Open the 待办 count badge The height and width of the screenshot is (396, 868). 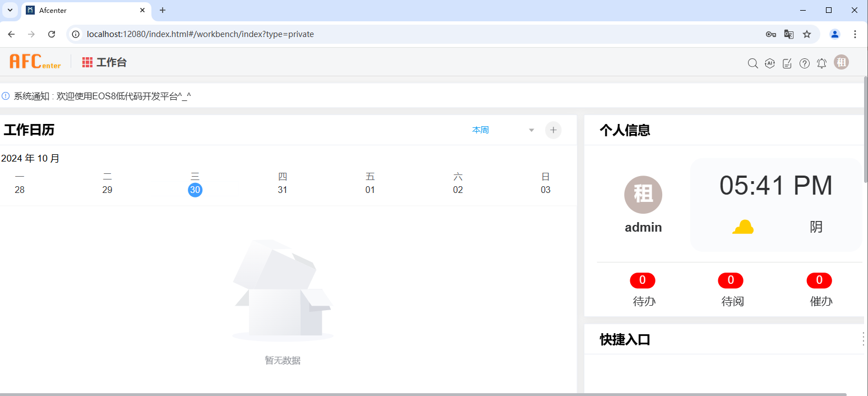643,280
